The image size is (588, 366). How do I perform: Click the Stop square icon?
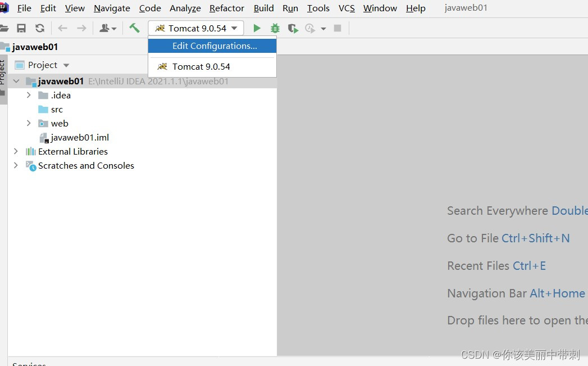(338, 28)
